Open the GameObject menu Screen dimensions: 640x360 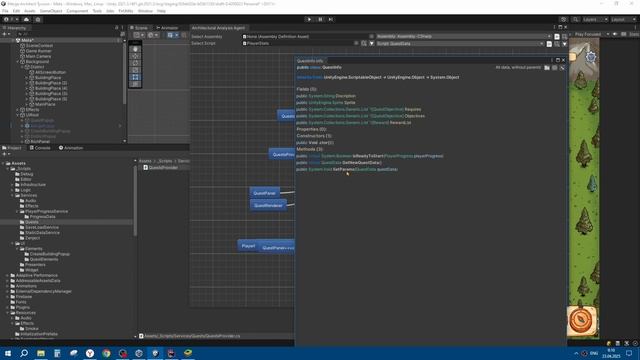pos(51,11)
